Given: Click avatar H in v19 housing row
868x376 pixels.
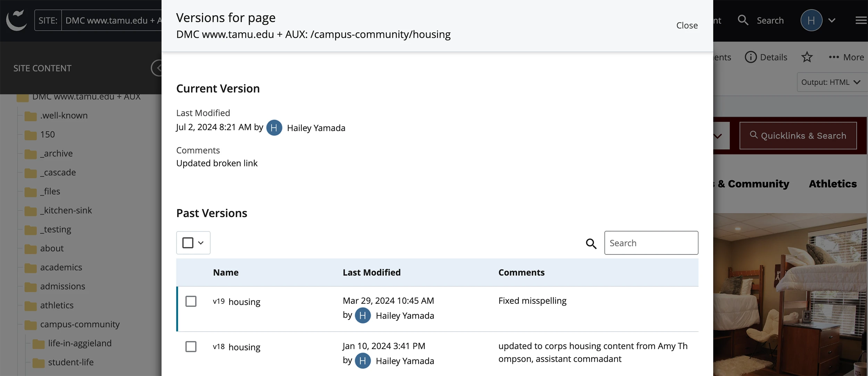Looking at the screenshot, I should [362, 315].
